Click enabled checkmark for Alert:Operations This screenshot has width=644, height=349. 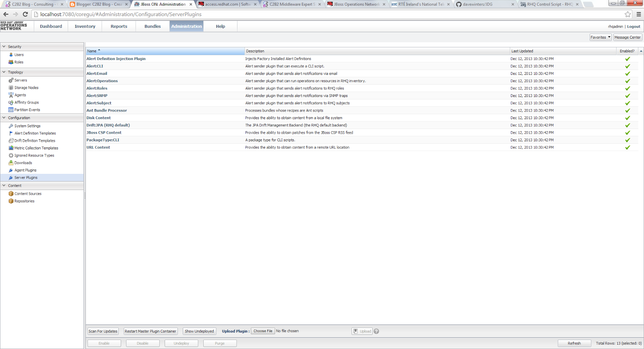point(627,81)
